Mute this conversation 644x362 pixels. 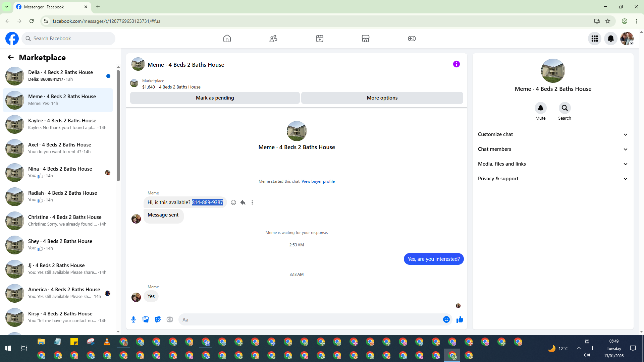[540, 108]
